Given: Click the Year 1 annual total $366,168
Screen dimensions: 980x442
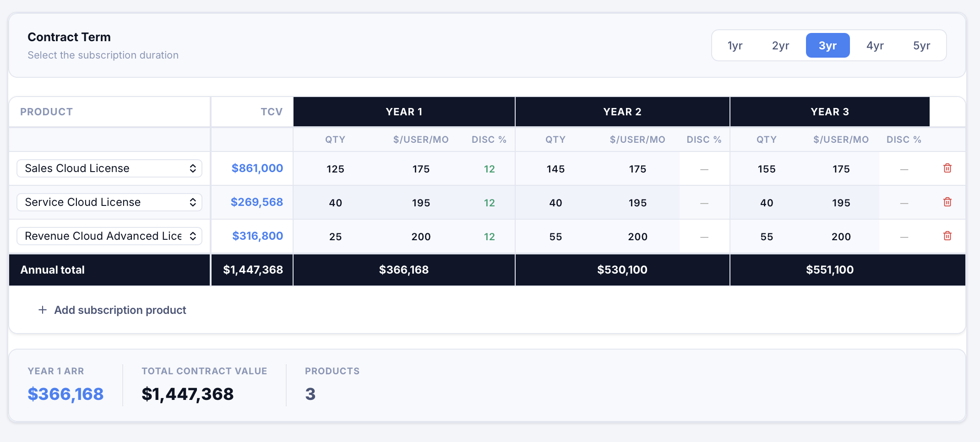Looking at the screenshot, I should point(404,270).
